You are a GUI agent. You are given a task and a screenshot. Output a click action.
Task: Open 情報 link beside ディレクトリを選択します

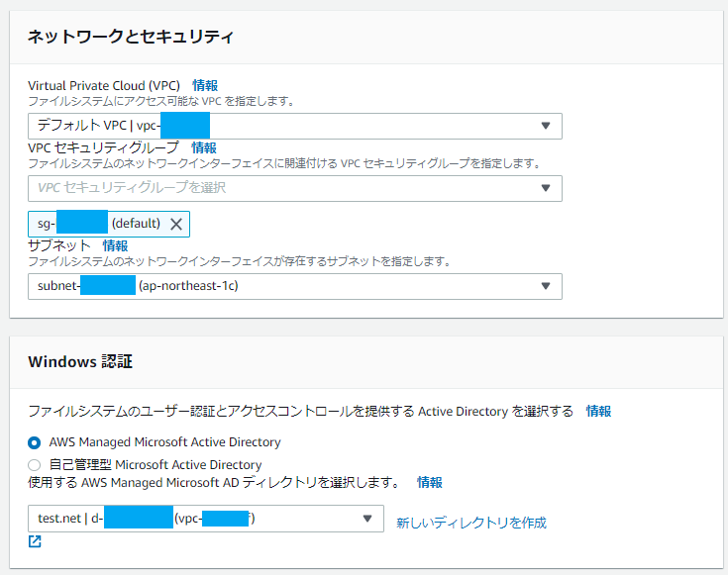[x=430, y=483]
